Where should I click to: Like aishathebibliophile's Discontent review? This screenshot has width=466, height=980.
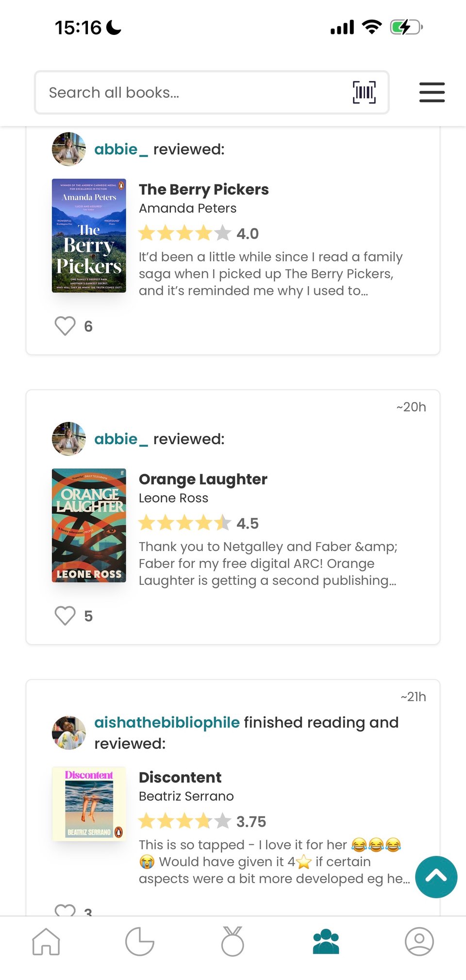tap(64, 911)
